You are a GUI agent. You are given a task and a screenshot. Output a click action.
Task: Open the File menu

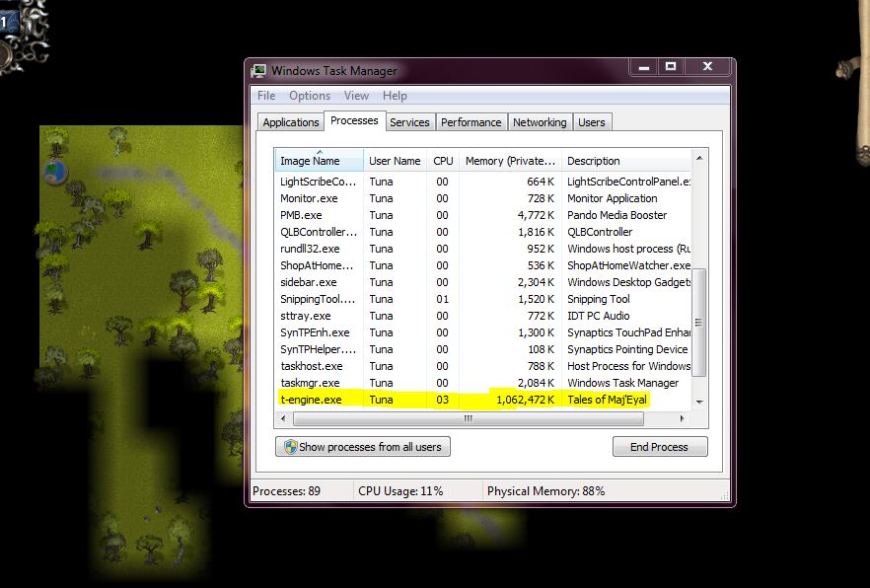(x=266, y=96)
